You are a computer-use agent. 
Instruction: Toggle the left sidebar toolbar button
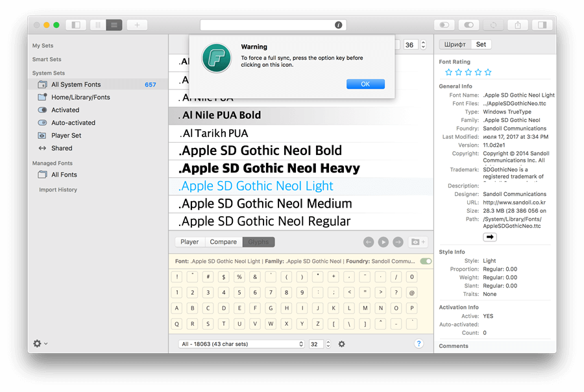[76, 25]
